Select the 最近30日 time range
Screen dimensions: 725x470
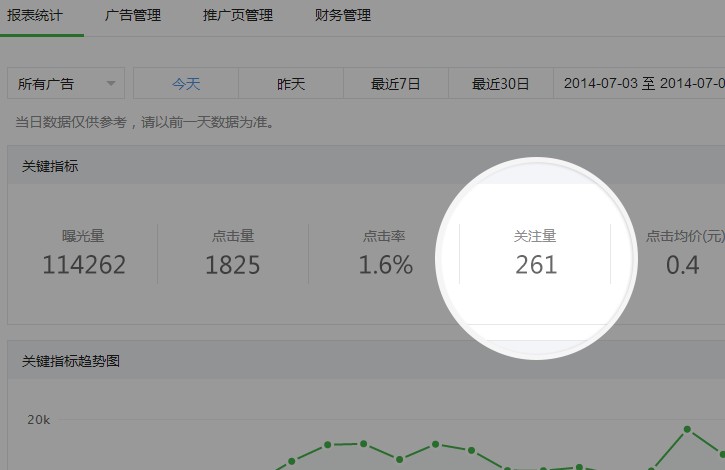(x=501, y=84)
